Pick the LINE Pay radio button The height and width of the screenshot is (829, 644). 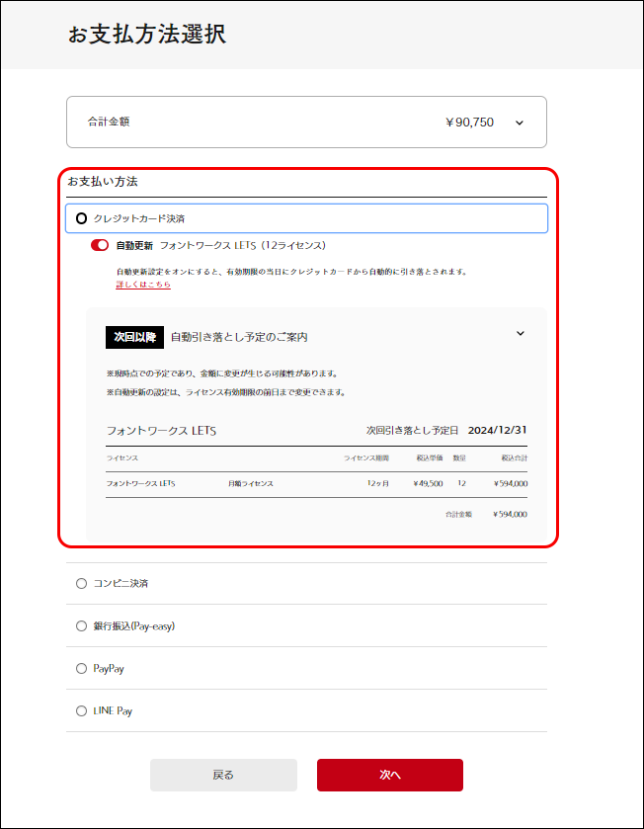[x=82, y=710]
